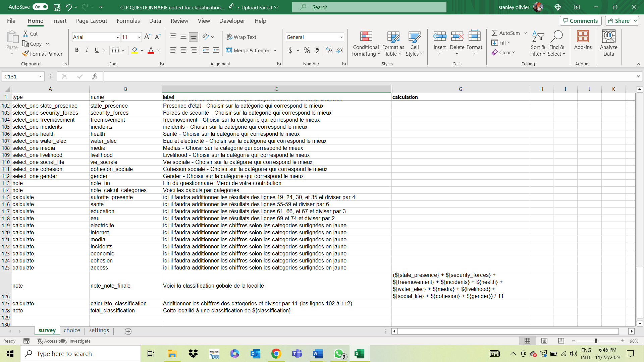Viewport: 644px width, 362px height.
Task: Click Percent Style icon
Action: coord(307,50)
